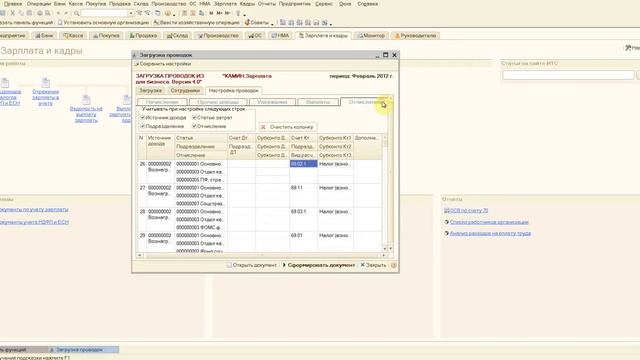
Task: Click the search magnifier icon in toolbar
Action: tap(76, 13)
